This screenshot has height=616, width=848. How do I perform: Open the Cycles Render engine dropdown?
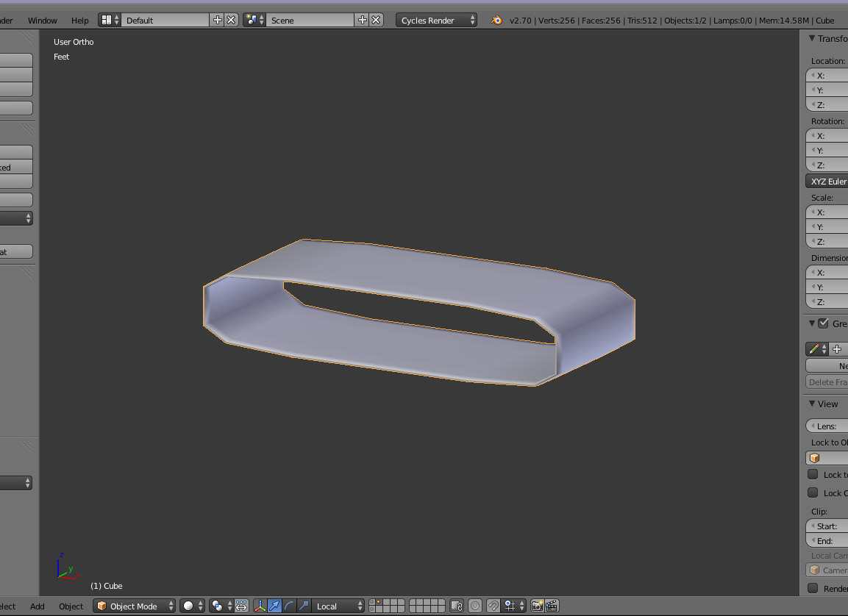436,20
